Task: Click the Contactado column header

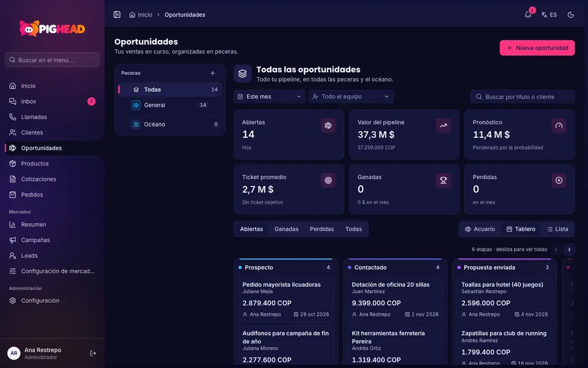Action: click(x=395, y=267)
